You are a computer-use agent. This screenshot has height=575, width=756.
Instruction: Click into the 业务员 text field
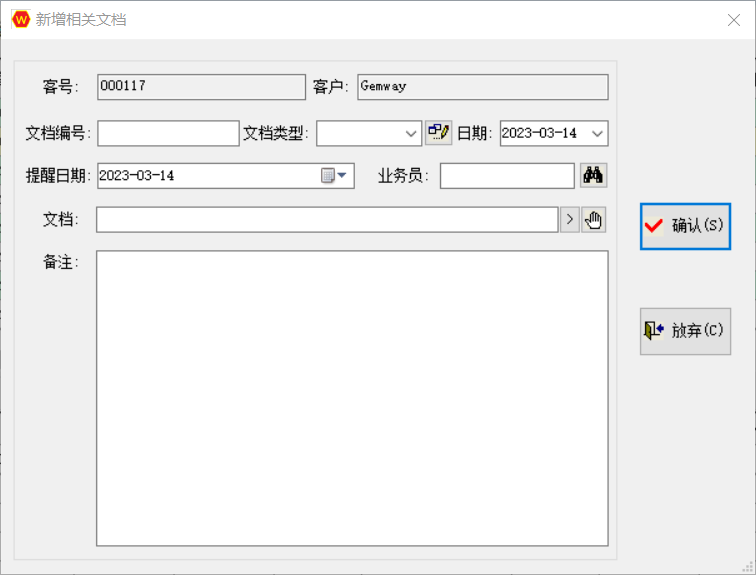507,175
